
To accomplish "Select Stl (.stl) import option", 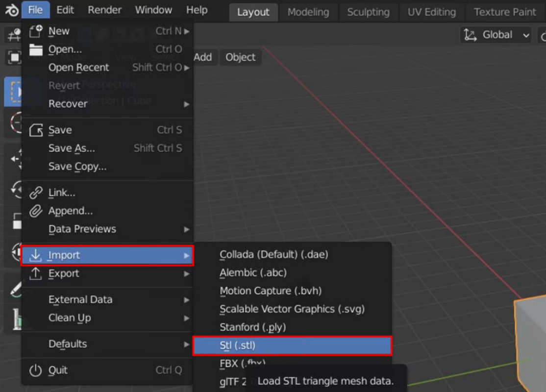I will tap(293, 345).
